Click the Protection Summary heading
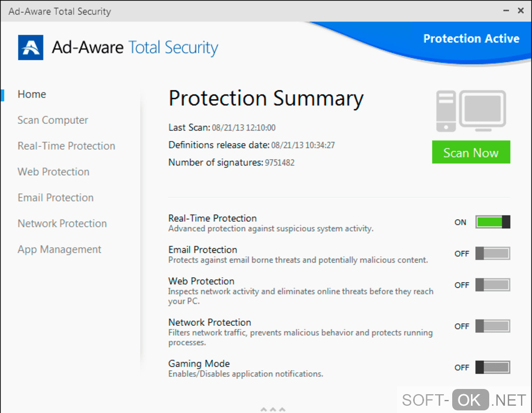Viewport: 532px width, 413px height. pos(266,98)
